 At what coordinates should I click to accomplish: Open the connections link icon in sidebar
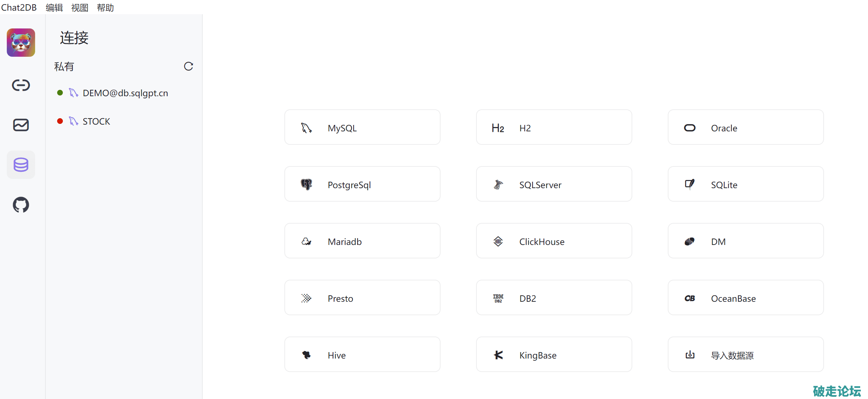21,85
